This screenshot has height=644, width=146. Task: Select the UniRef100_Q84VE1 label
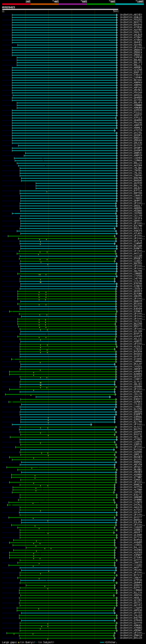[x=131, y=42]
